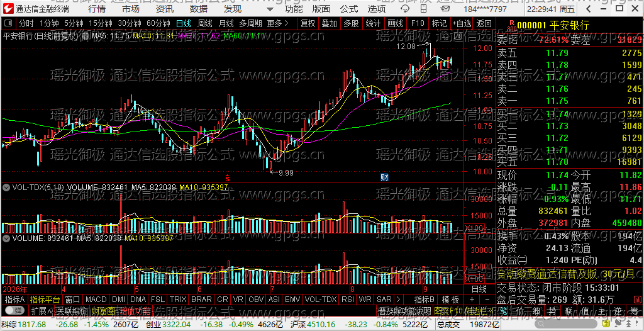The image size is (644, 331).
Task: Toggle the 弹 popup switch
Action: click(16, 310)
